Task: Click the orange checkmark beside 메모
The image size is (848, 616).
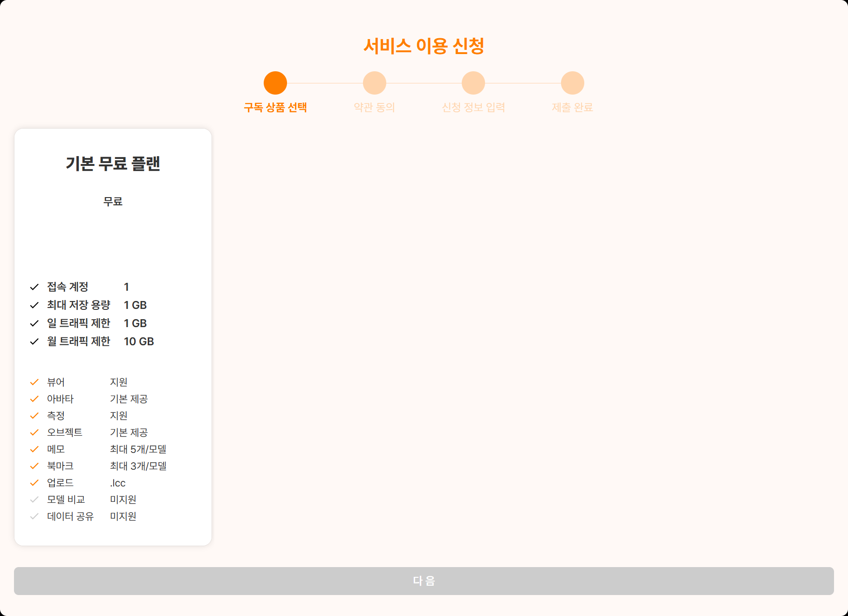Action: (x=34, y=449)
